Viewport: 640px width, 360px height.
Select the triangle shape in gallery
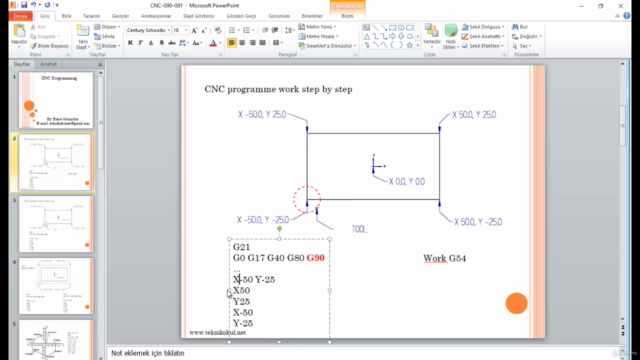coord(367,36)
